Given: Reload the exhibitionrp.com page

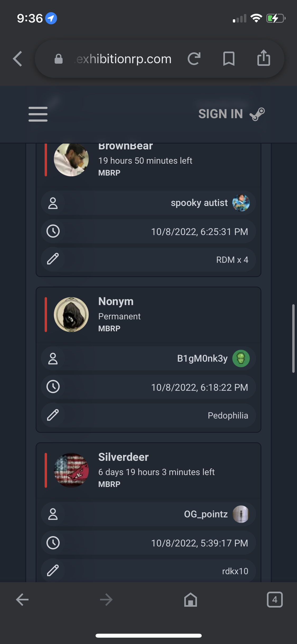Looking at the screenshot, I should 194,59.
